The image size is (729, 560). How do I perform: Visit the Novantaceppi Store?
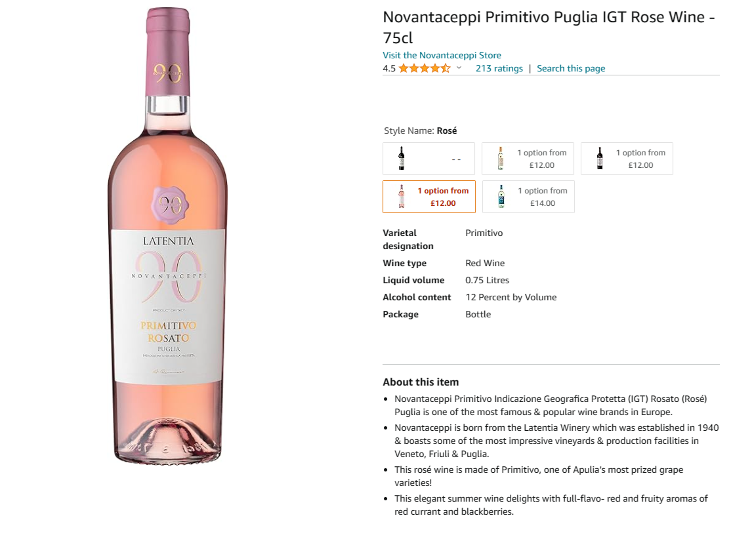point(442,55)
